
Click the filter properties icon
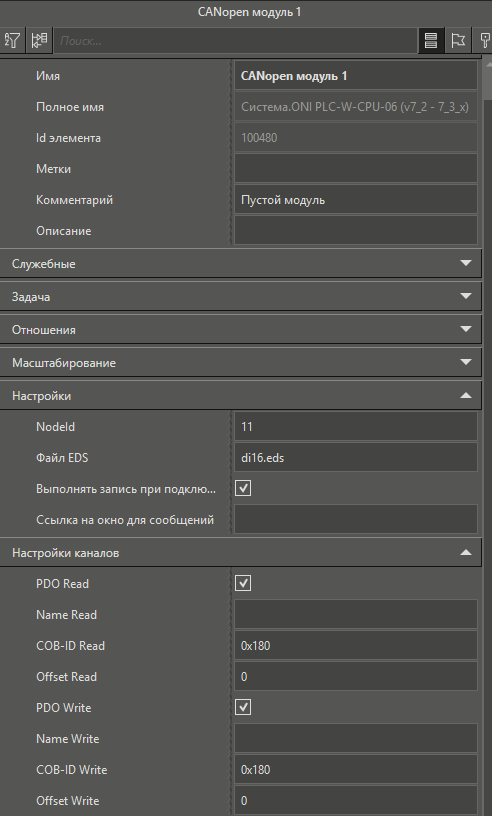[x=11, y=40]
